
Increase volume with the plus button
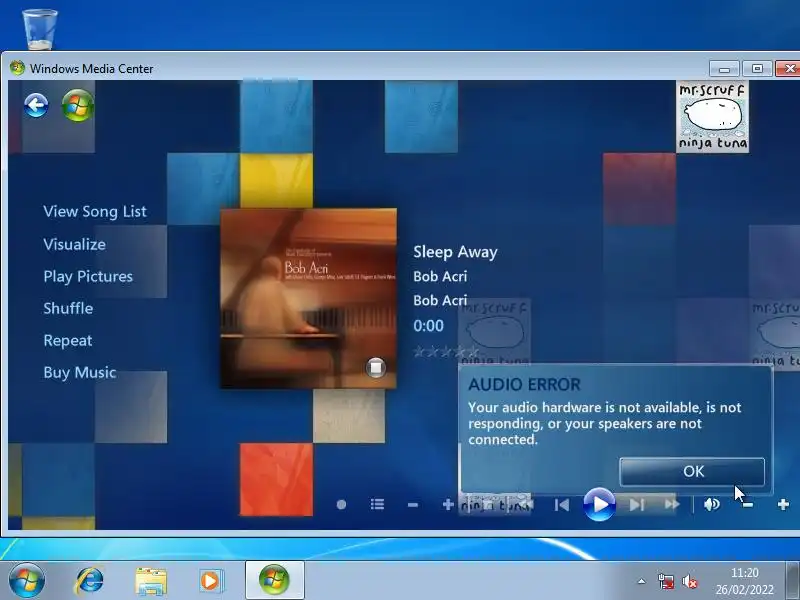pyautogui.click(x=783, y=505)
